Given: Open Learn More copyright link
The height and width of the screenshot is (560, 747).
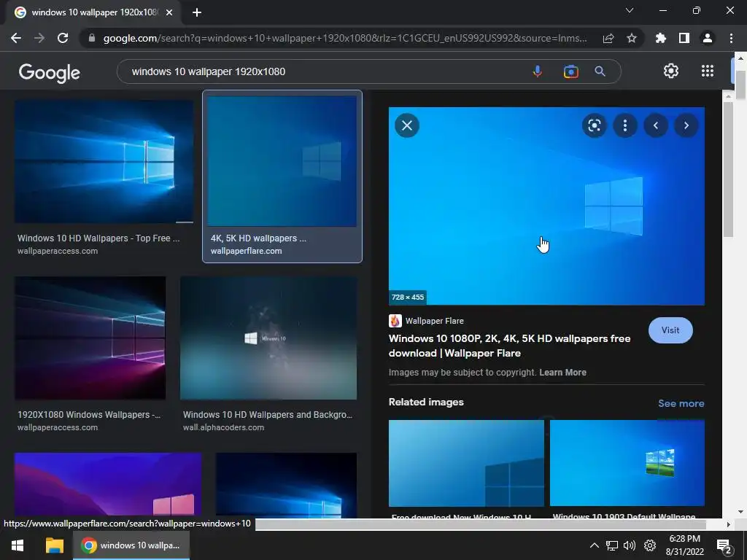Looking at the screenshot, I should click(562, 373).
